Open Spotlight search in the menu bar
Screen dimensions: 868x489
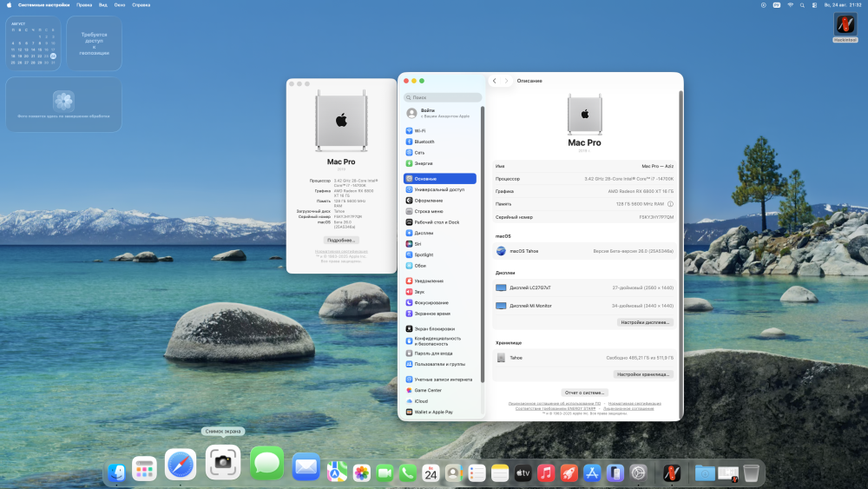(802, 5)
